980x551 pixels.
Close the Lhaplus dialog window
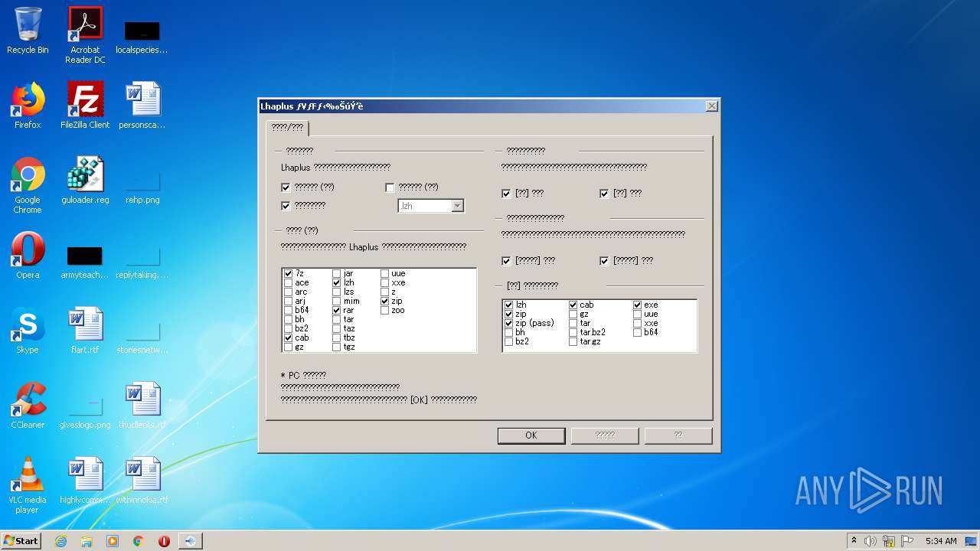coord(711,106)
